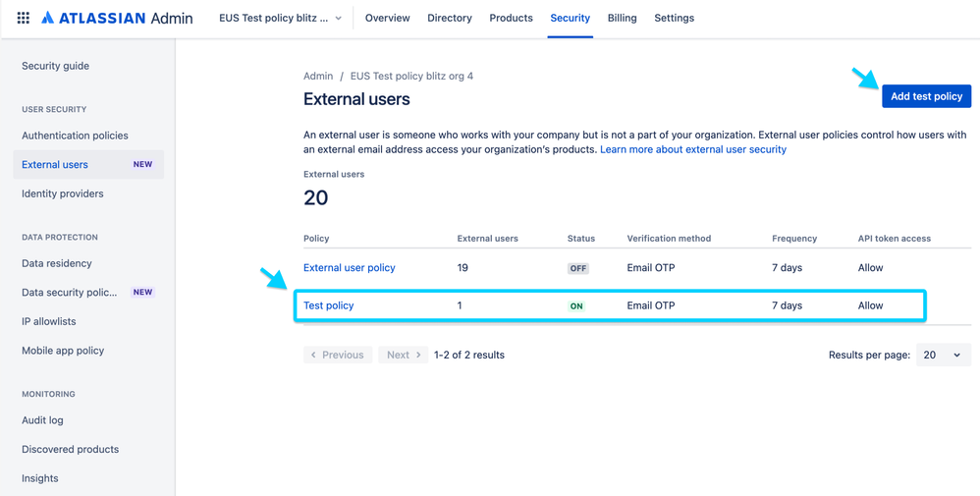Click the OFF status badge
The image size is (980, 496).
coord(577,268)
